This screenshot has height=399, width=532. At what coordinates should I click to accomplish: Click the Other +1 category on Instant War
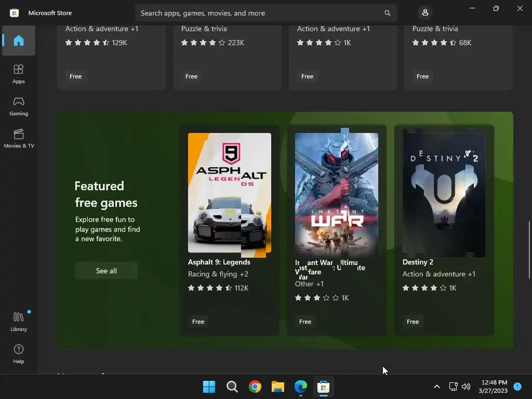coord(309,284)
